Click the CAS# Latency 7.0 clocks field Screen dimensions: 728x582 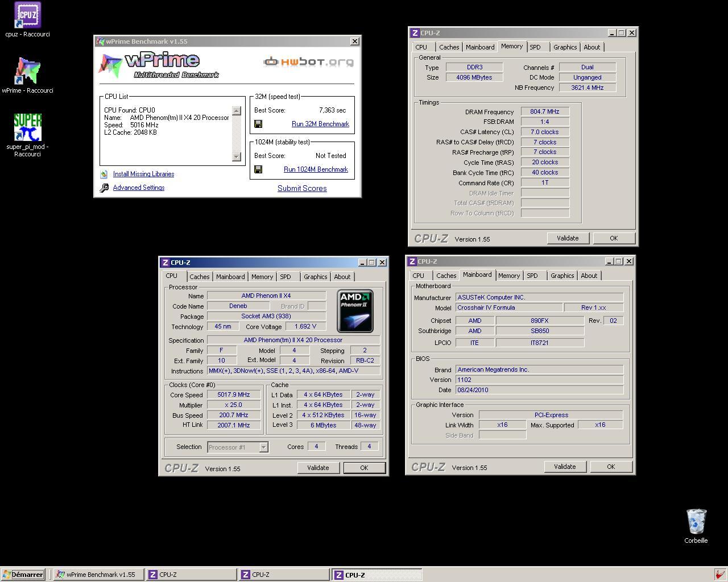[x=545, y=132]
